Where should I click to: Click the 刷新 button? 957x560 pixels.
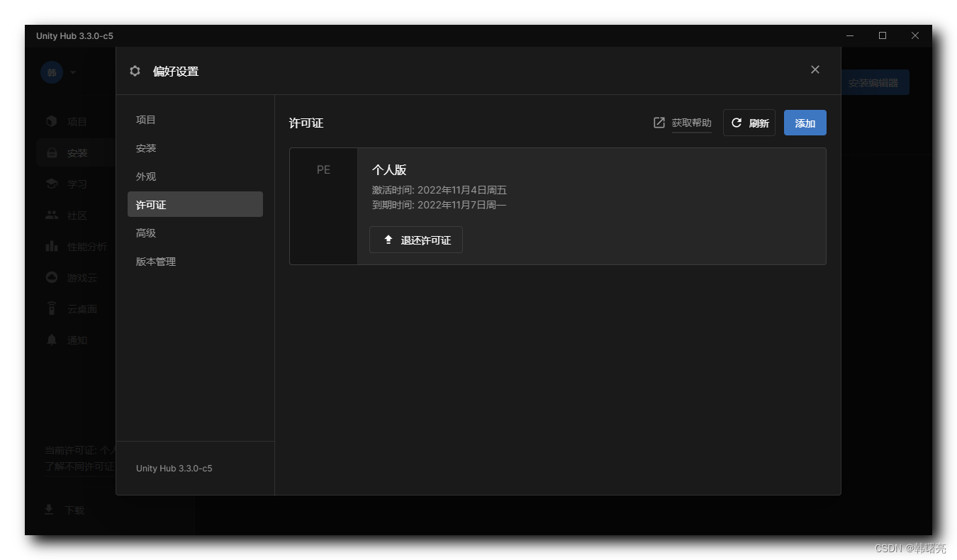749,123
